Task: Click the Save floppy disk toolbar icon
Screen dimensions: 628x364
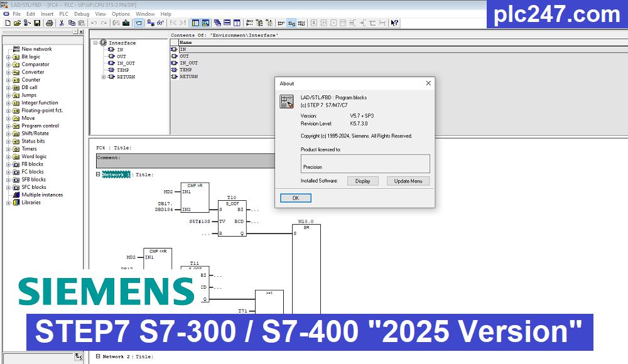Action: point(37,23)
